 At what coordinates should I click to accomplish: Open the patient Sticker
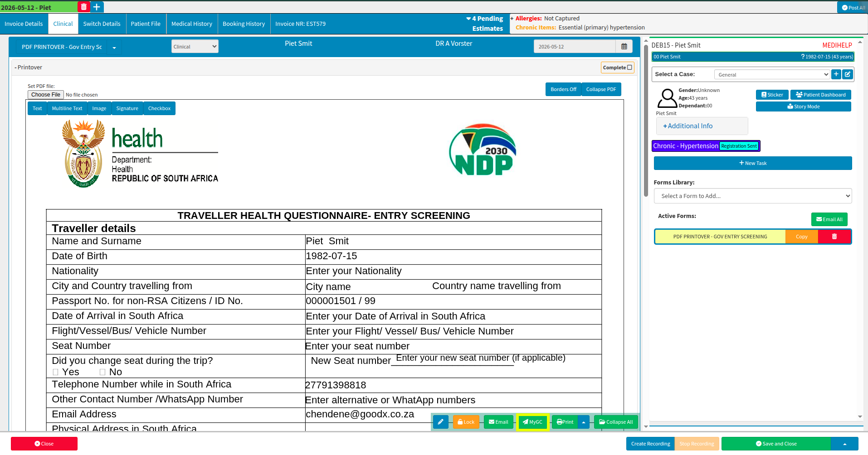pos(772,95)
